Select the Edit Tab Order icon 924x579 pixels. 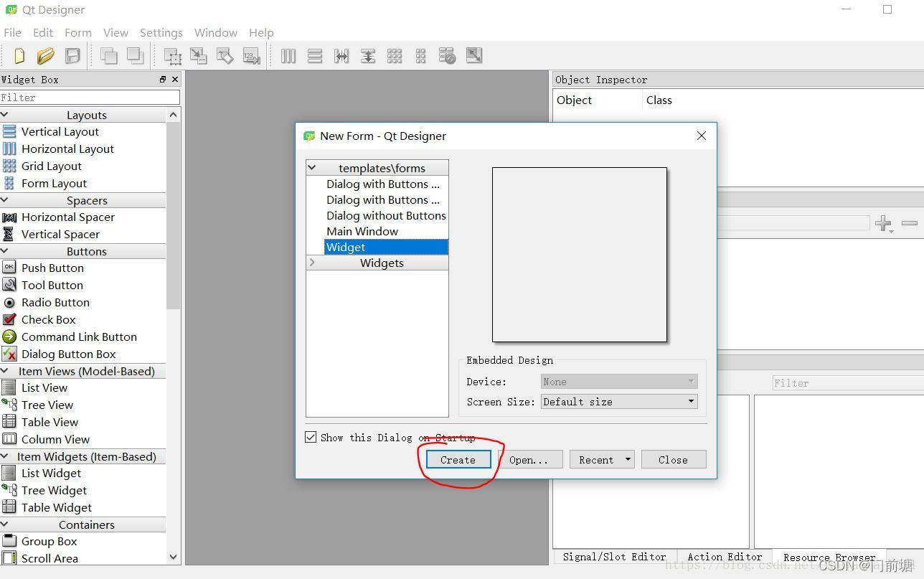click(x=251, y=55)
